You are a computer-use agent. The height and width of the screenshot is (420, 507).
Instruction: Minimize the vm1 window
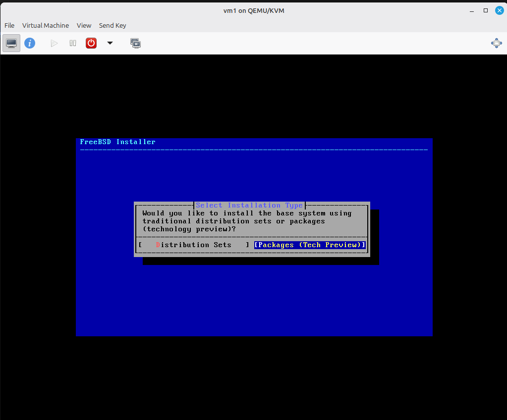coord(471,10)
